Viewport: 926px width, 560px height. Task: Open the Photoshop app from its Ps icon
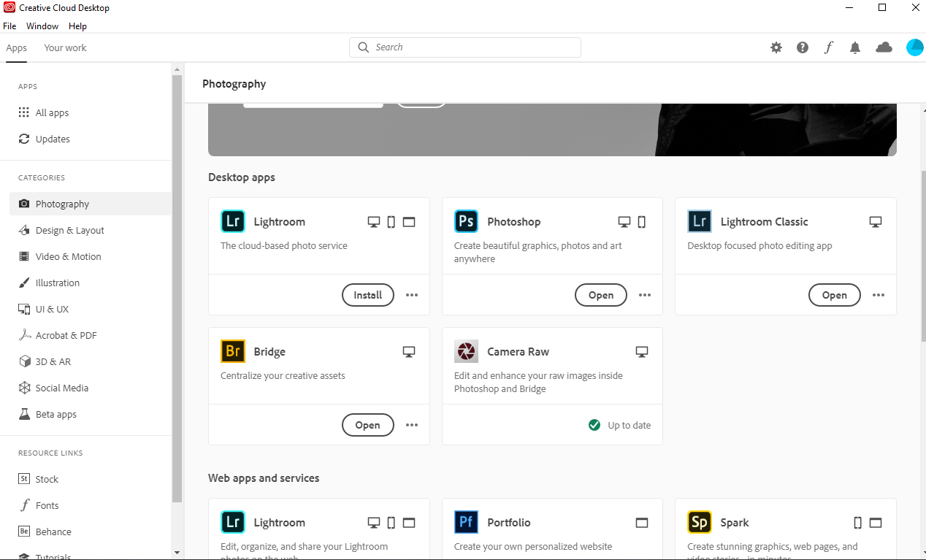[466, 220]
